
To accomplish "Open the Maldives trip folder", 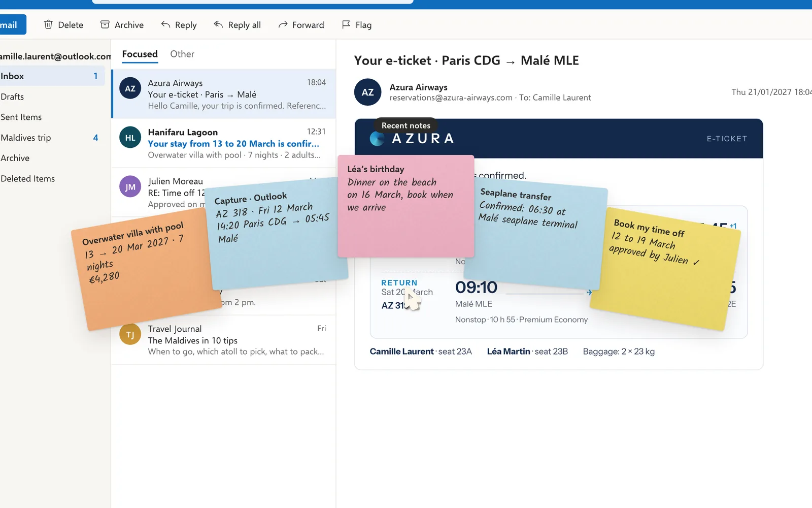I will click(52, 138).
